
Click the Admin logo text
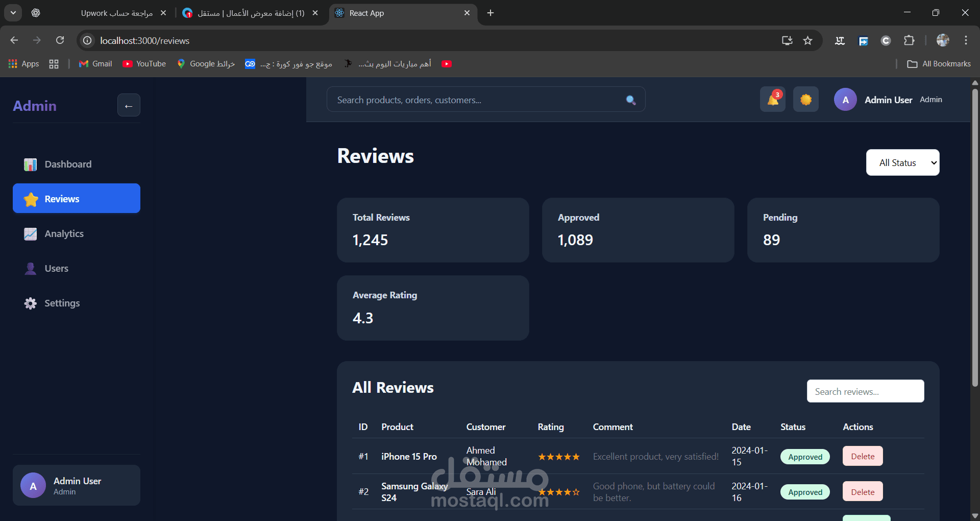point(35,106)
